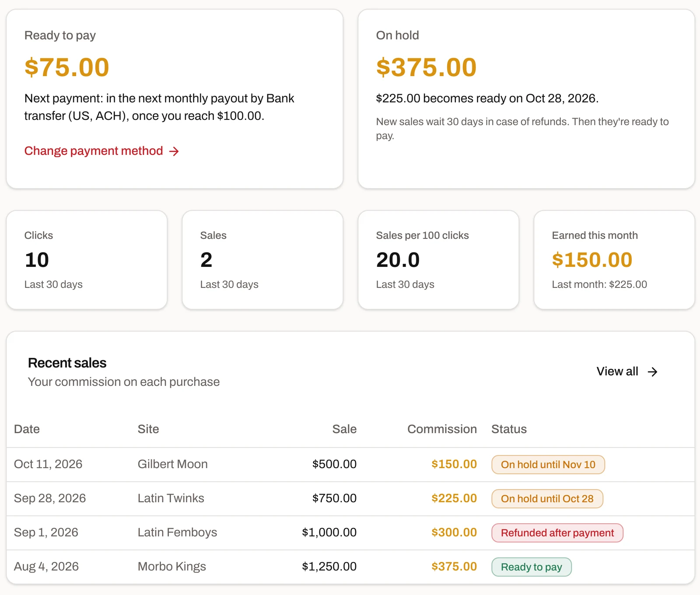Image resolution: width=700 pixels, height=595 pixels.
Task: Click the $225.00 becomes ready on Oct 28 text
Action: (487, 98)
